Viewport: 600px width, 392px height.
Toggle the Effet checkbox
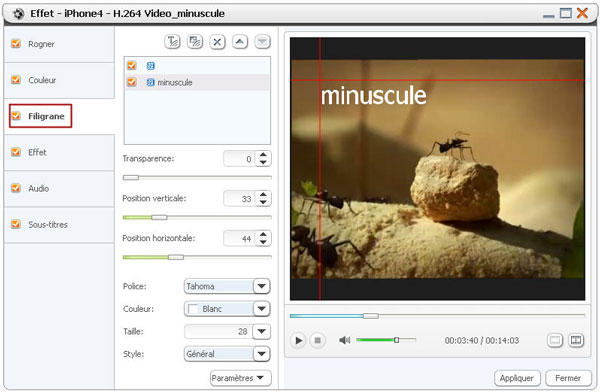point(16,152)
